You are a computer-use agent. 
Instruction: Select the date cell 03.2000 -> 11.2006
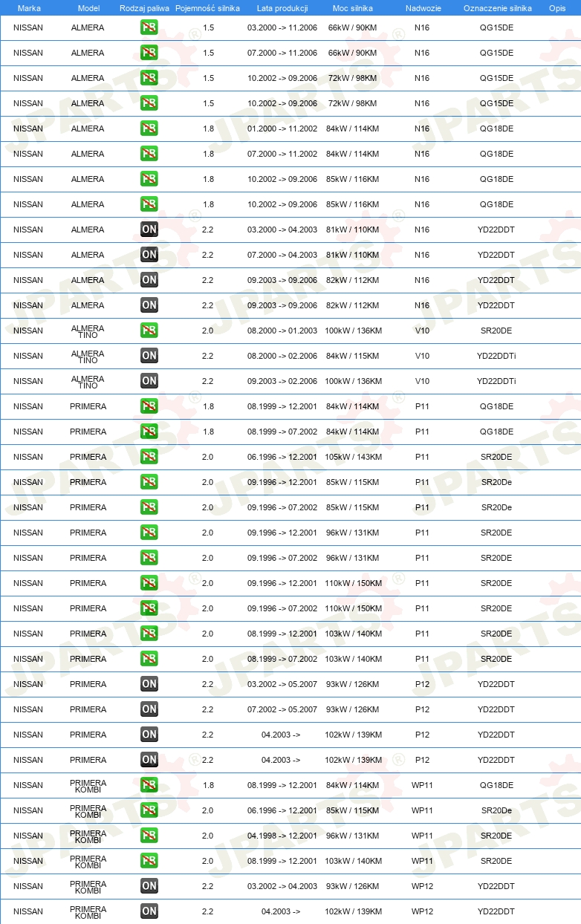coord(282,27)
